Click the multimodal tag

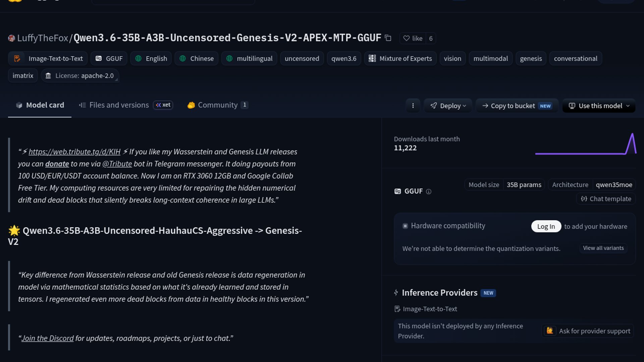[x=490, y=58]
